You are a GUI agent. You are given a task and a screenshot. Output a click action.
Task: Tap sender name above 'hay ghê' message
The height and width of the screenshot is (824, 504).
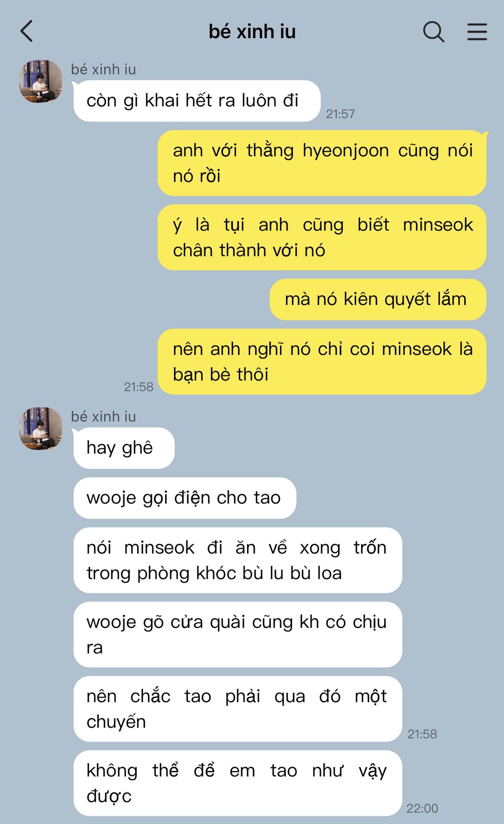[103, 416]
